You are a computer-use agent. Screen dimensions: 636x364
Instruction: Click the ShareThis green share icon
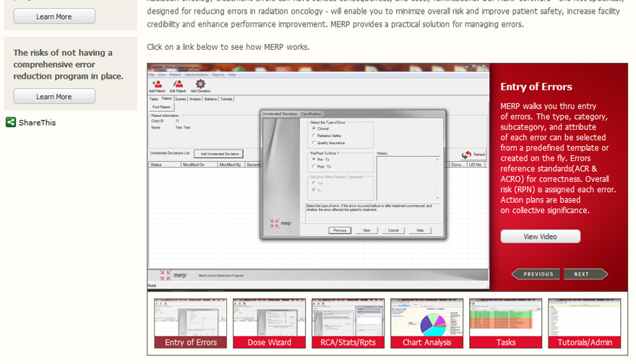coord(11,122)
